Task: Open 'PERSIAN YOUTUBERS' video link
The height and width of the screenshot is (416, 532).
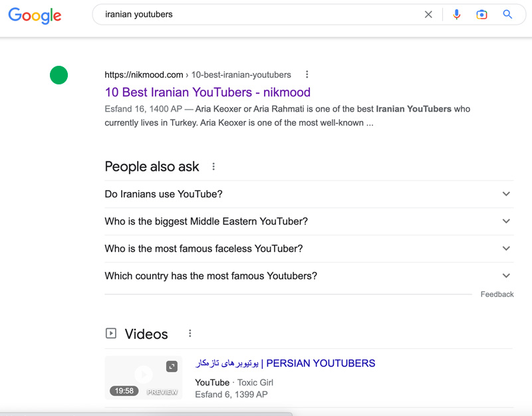Action: [x=285, y=363]
